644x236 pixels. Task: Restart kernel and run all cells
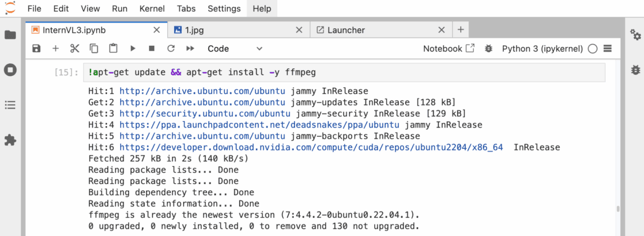pyautogui.click(x=190, y=49)
